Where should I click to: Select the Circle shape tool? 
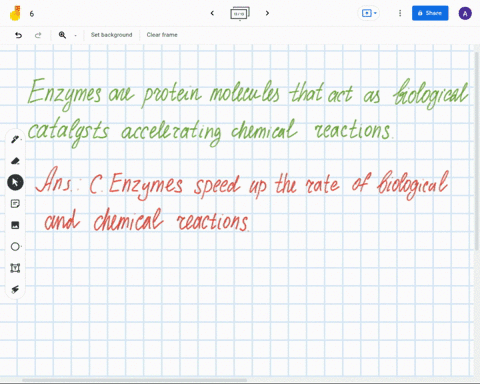[15, 247]
